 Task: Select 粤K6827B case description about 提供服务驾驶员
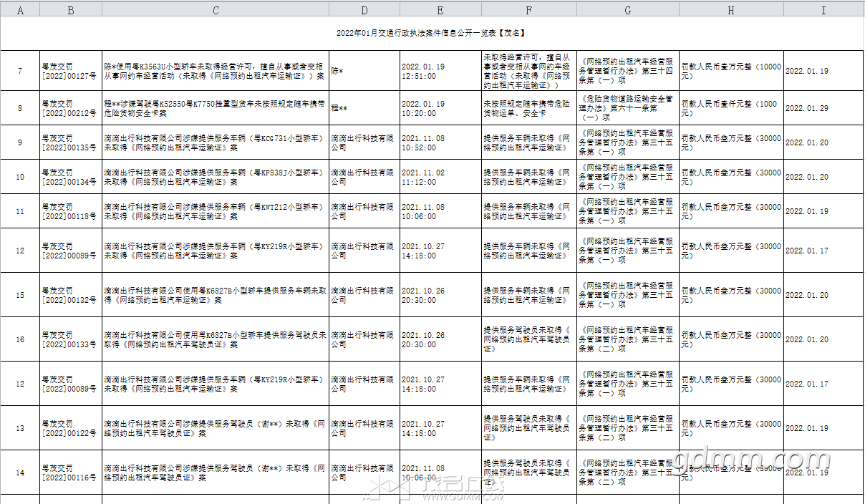pyautogui.click(x=216, y=339)
